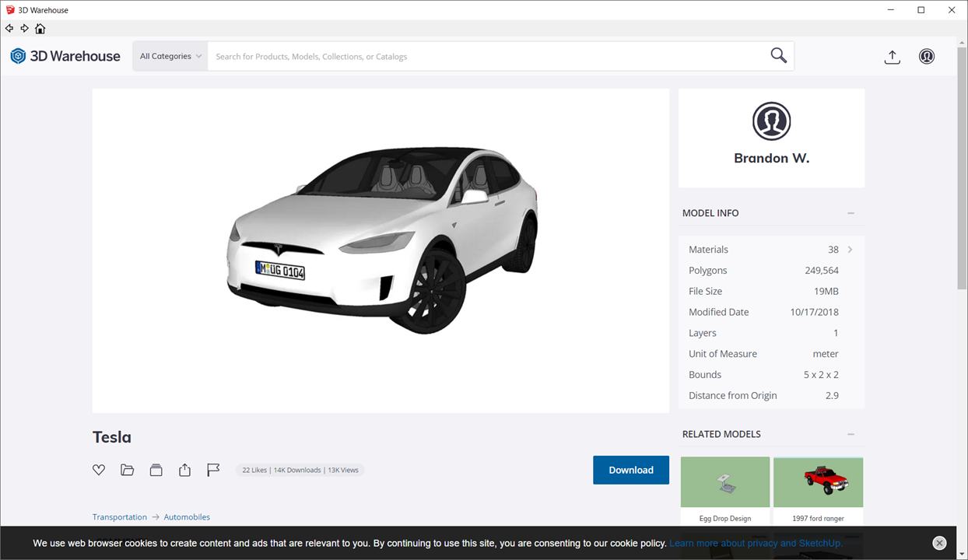Expand the Materials details chevron
The width and height of the screenshot is (968, 560).
850,250
